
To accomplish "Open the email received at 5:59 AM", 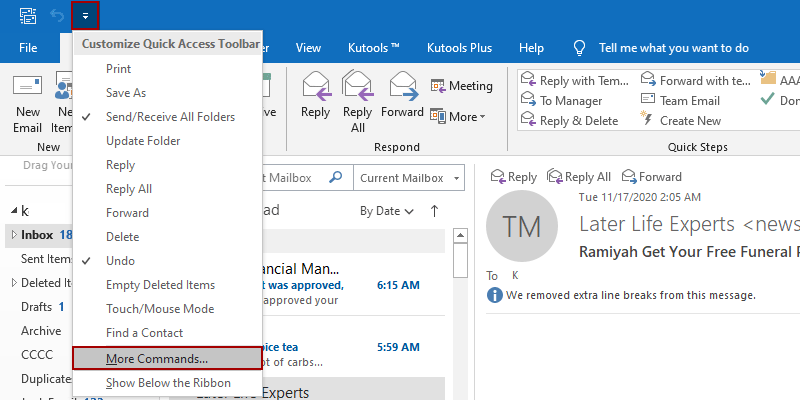I will click(x=354, y=348).
